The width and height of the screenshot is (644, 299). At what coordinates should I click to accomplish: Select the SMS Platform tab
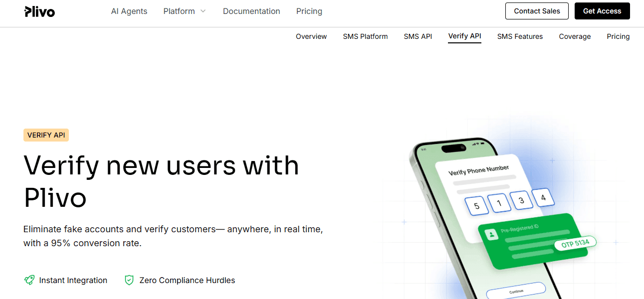[x=365, y=36]
